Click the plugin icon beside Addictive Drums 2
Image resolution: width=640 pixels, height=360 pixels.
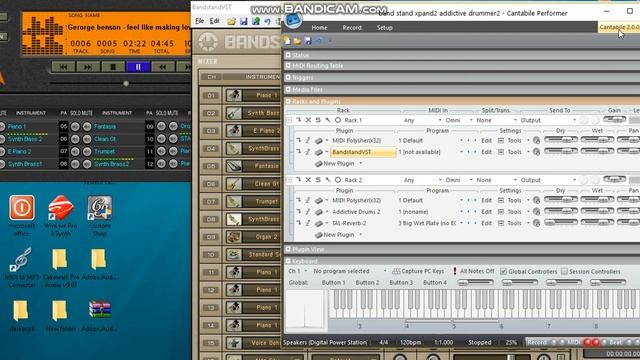pos(319,212)
